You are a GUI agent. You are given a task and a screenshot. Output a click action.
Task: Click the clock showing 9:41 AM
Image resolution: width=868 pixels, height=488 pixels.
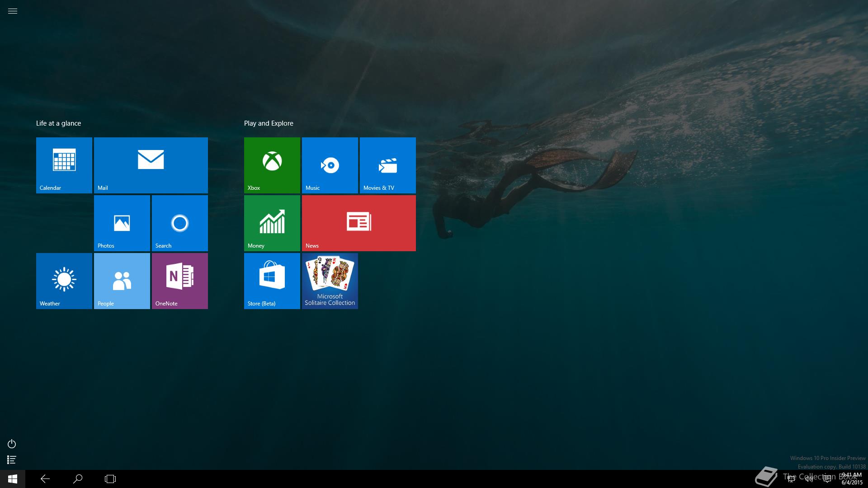[x=852, y=479]
